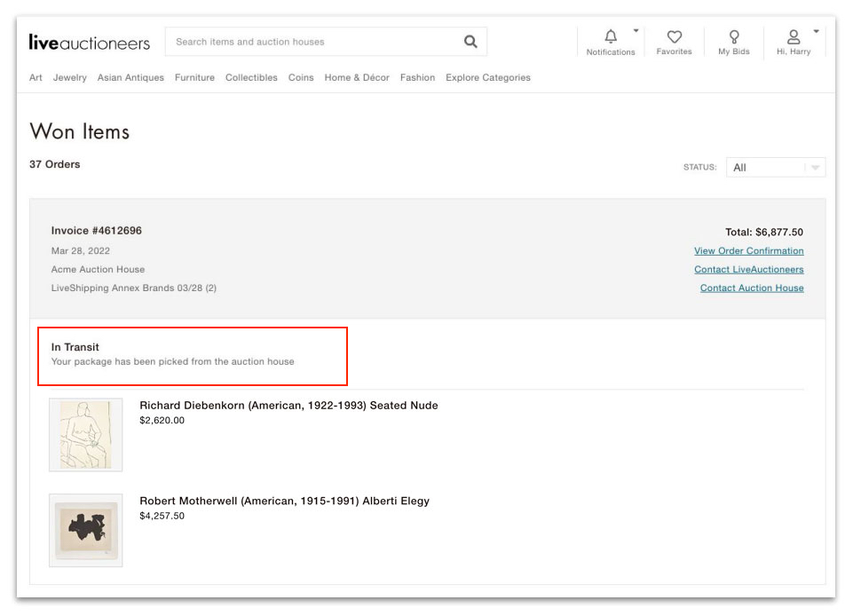
Task: Open the Notifications bell icon
Action: point(611,36)
